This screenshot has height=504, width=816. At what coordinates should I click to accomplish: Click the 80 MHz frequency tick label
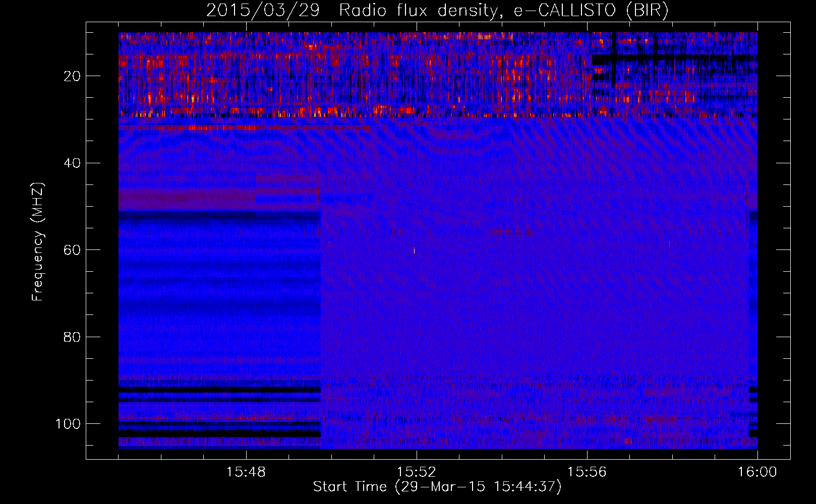point(72,337)
